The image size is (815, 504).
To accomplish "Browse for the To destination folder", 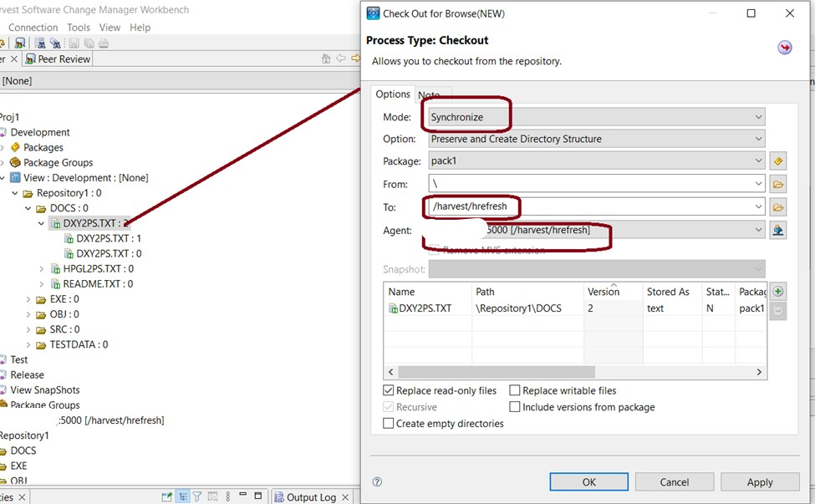I will point(778,207).
